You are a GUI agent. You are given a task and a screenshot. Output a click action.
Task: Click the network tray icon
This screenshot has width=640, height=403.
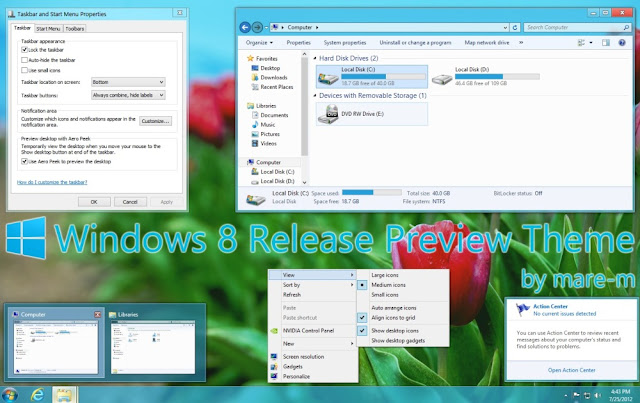587,395
